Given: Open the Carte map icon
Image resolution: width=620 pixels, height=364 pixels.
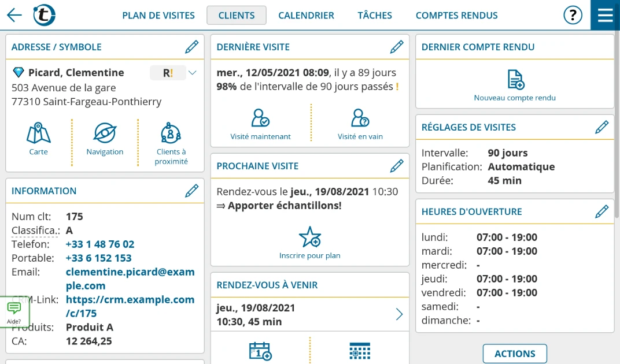Looking at the screenshot, I should [x=38, y=139].
